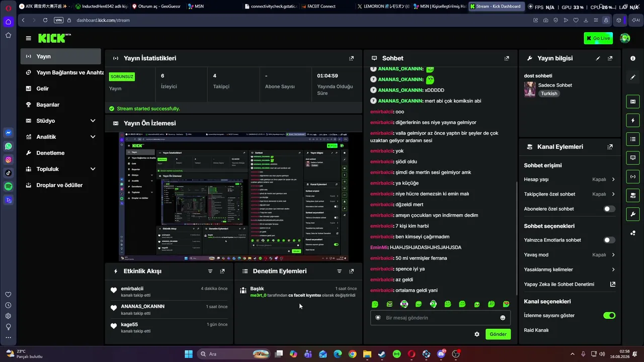Expand the Analitik sidebar section
The image size is (644, 362).
coord(61,137)
